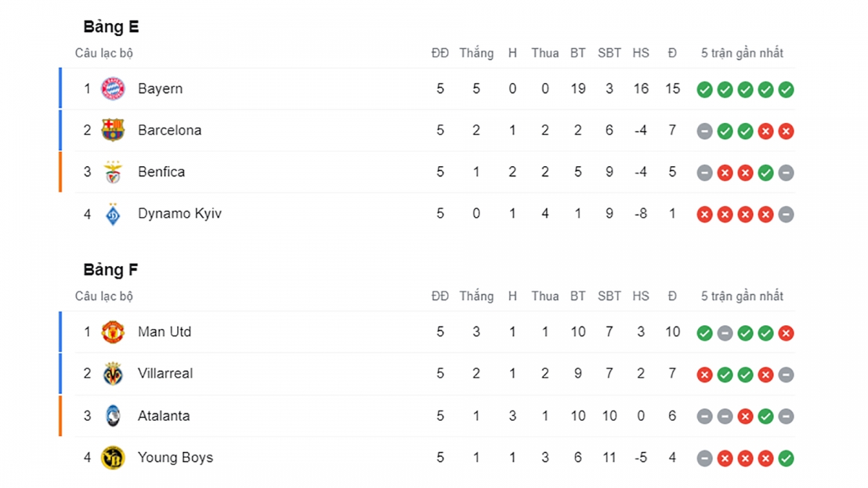Select the Atalanta club crest icon
This screenshot has width=868, height=488.
(113, 416)
